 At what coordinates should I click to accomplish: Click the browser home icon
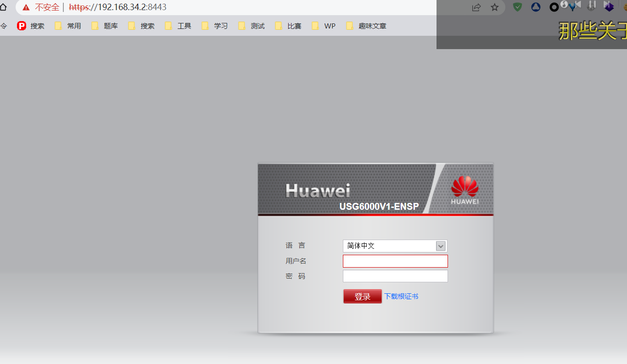[x=3, y=7]
